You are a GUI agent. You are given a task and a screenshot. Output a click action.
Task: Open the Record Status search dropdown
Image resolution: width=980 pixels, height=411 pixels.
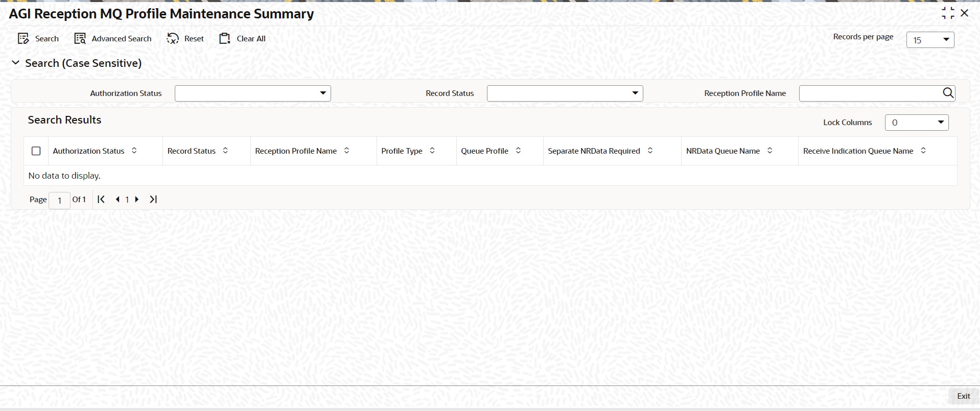pyautogui.click(x=565, y=93)
